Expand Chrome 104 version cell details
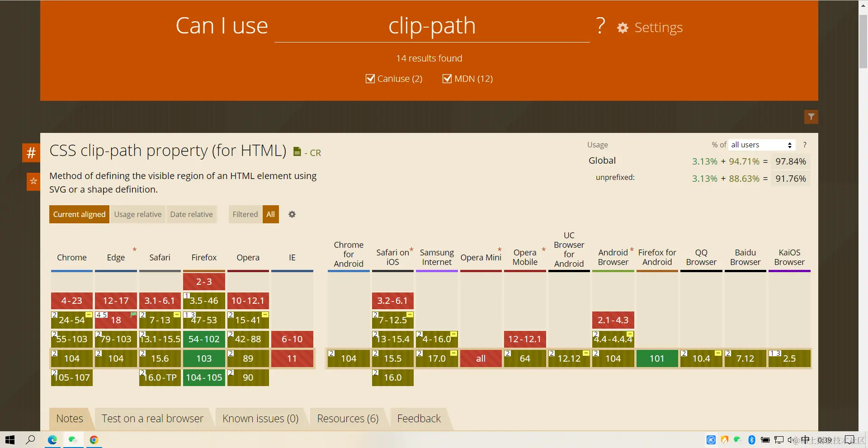Viewport: 868px width, 448px height. click(x=72, y=358)
